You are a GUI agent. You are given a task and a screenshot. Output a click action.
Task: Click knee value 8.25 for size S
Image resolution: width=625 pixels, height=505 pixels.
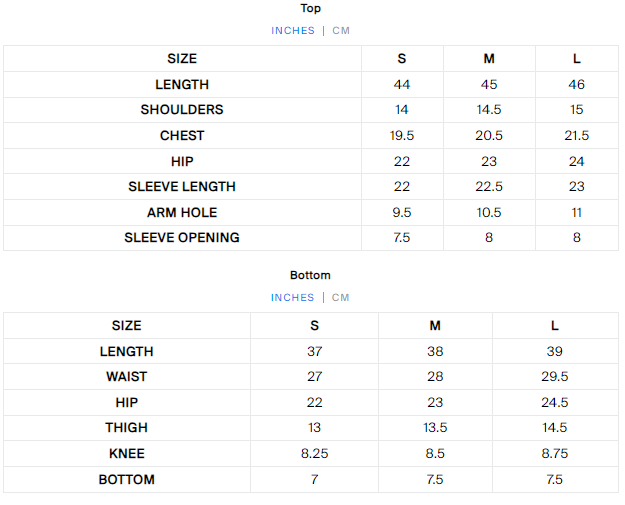click(314, 454)
